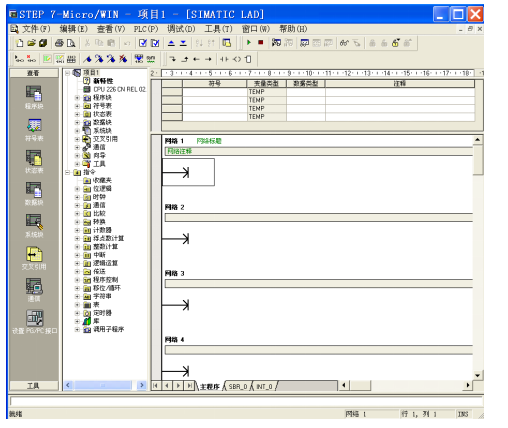This screenshot has width=508, height=428.
Task: Click the green RUN play icon
Action: pyautogui.click(x=249, y=43)
